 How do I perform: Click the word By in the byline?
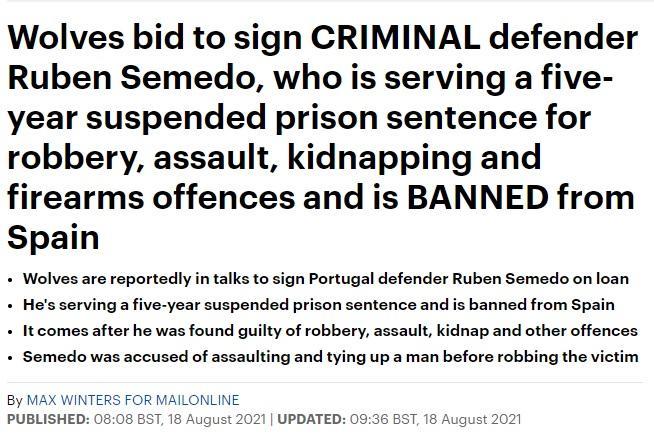(14, 400)
